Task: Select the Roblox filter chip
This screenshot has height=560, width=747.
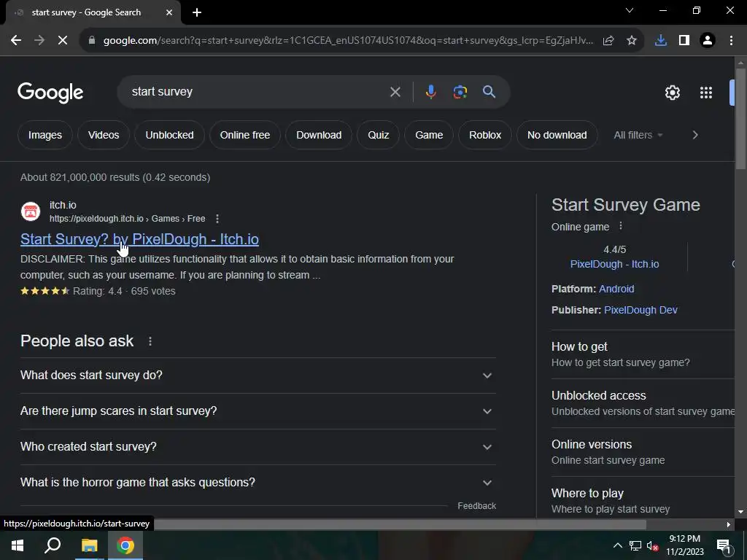Action: [x=485, y=135]
